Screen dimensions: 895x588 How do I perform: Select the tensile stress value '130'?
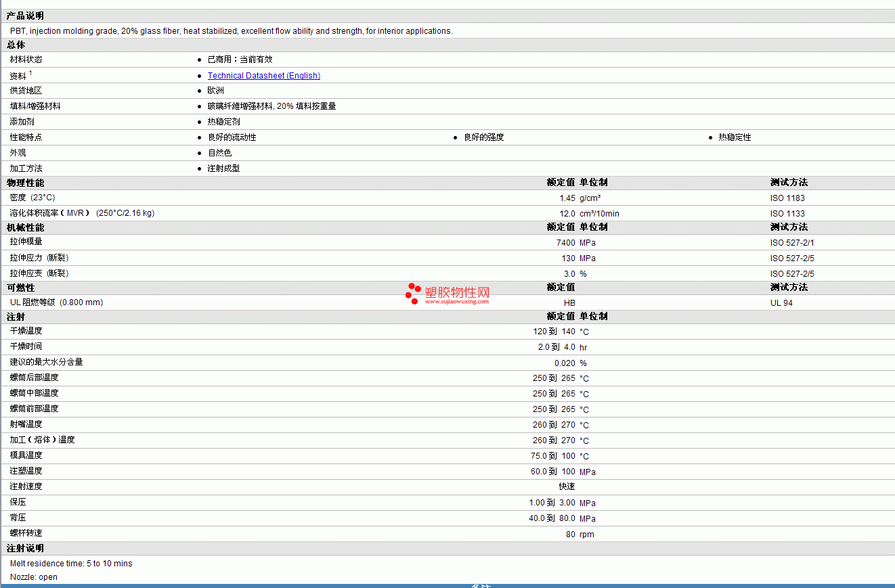(569, 258)
